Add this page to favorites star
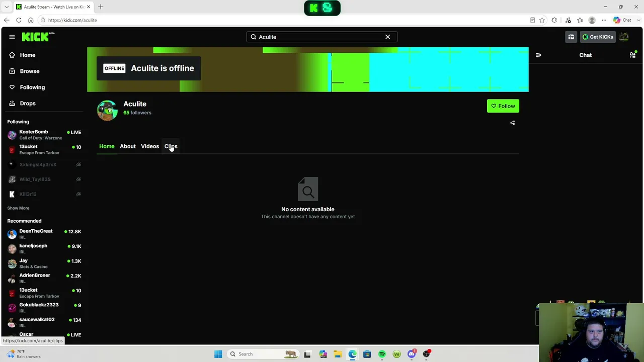The height and width of the screenshot is (362, 644). (542, 20)
